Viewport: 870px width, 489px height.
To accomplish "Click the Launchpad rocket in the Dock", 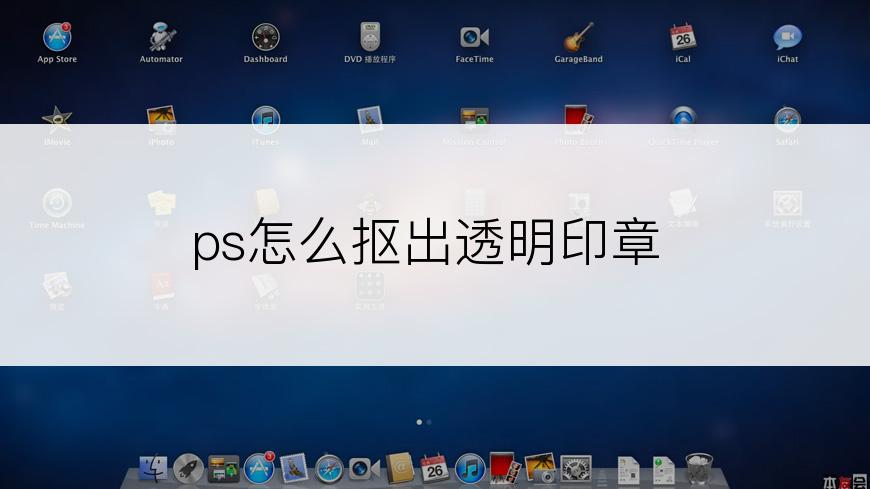I will coord(188,469).
